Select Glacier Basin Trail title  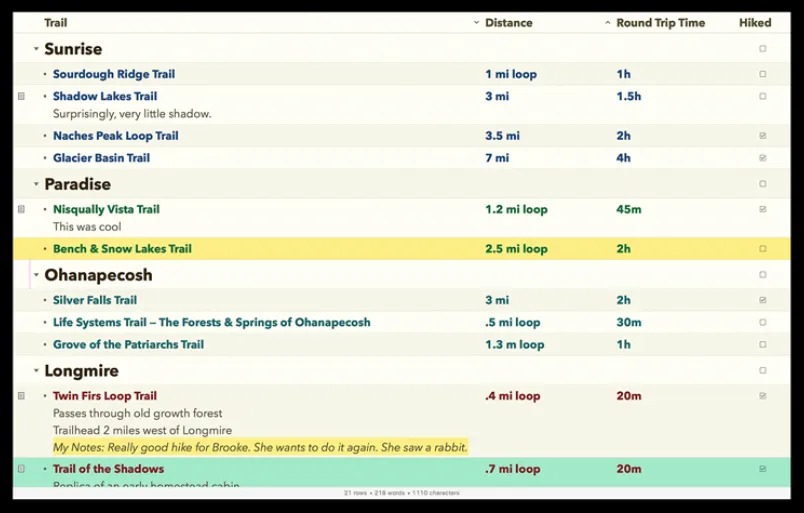pos(101,157)
